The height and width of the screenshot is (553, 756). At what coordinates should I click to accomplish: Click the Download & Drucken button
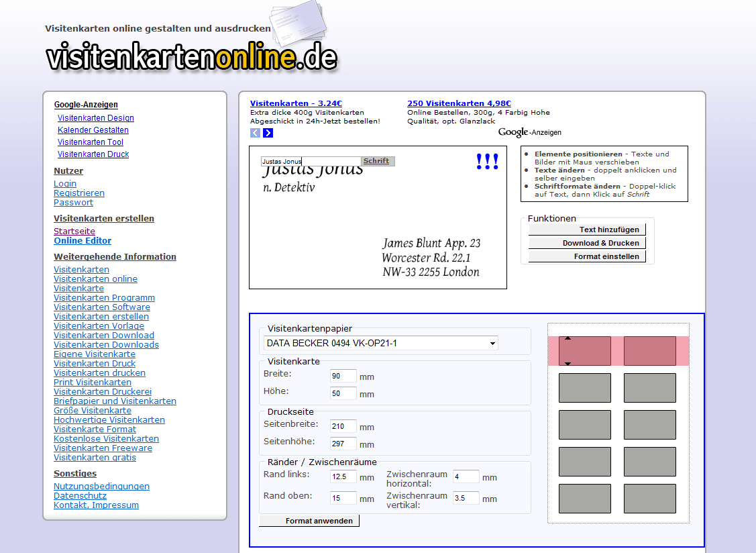coord(587,243)
